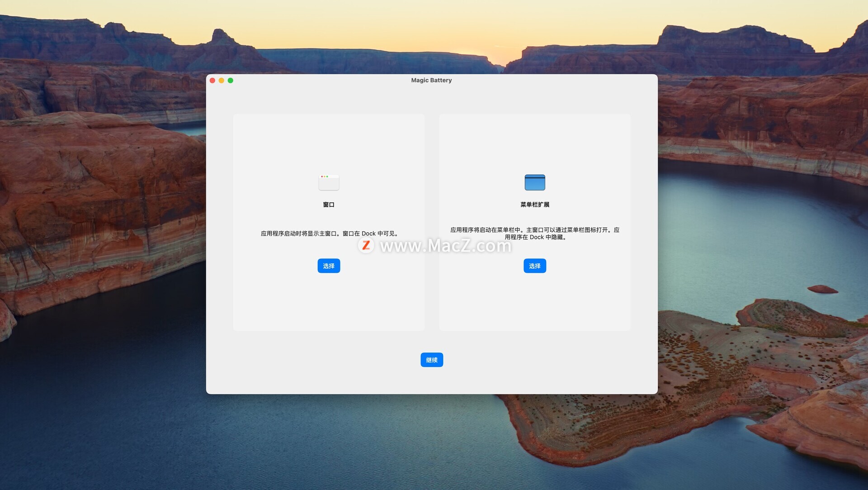Image resolution: width=868 pixels, height=490 pixels.
Task: Minimize window with the yellow button
Action: [222, 81]
